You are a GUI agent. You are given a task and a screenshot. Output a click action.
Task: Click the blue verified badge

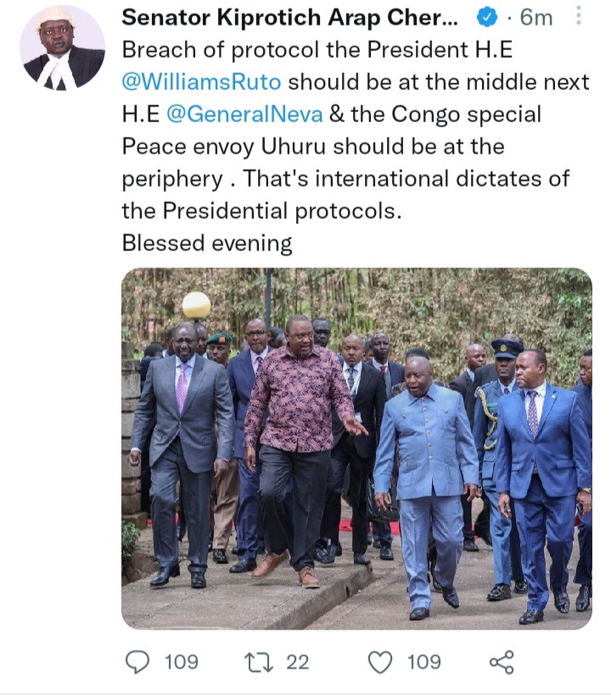487,18
